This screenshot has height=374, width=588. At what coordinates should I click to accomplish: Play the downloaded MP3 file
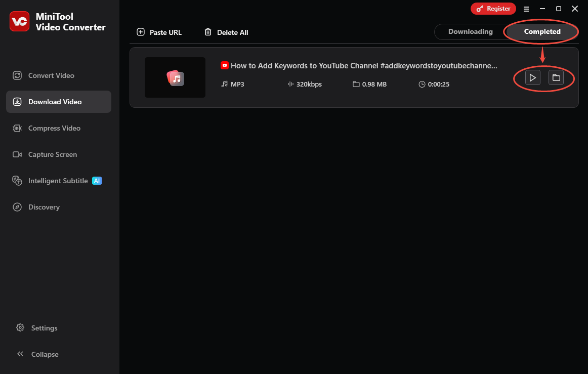point(532,77)
